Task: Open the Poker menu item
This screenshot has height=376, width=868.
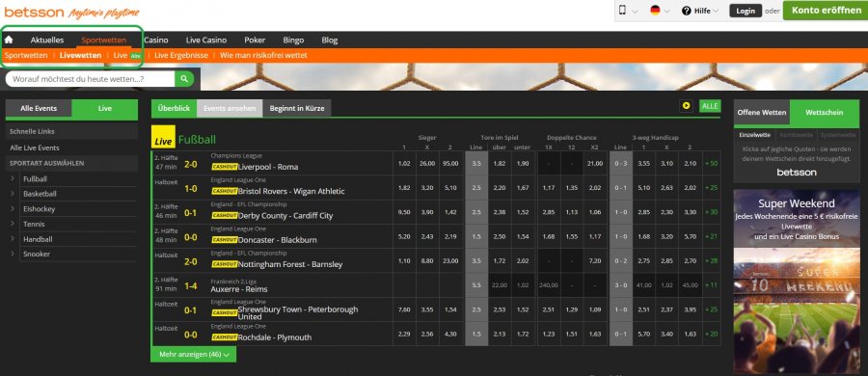Action: [255, 40]
